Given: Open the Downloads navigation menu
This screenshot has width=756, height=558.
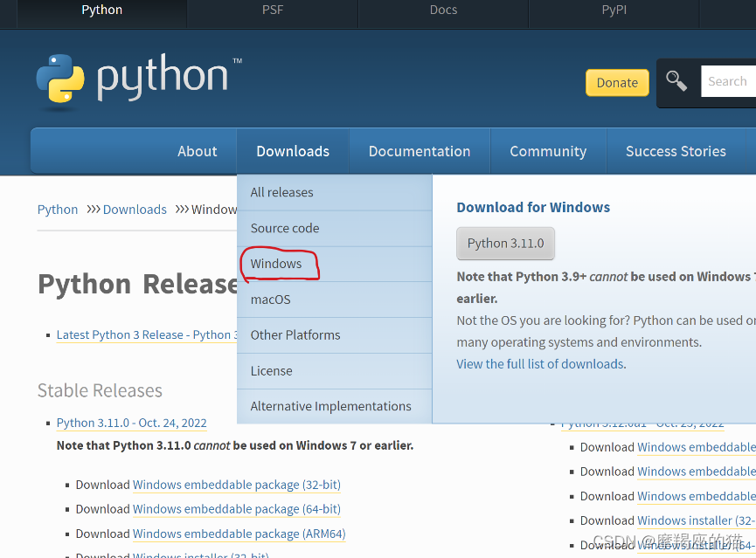Looking at the screenshot, I should (x=293, y=151).
